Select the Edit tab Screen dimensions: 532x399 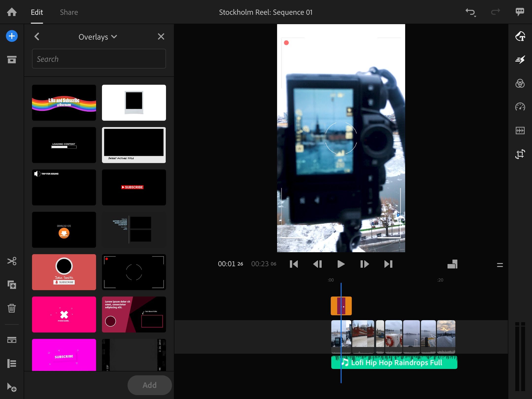37,12
